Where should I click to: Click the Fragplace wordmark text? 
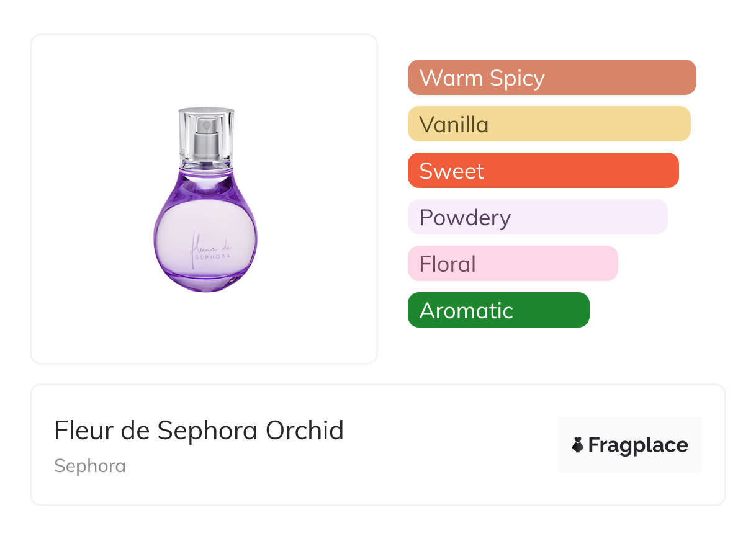tap(638, 445)
